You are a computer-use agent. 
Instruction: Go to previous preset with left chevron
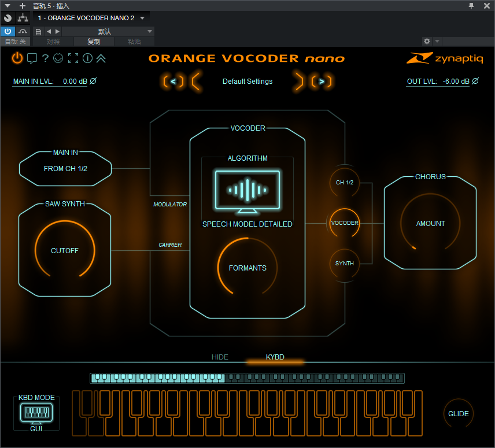[x=195, y=82]
